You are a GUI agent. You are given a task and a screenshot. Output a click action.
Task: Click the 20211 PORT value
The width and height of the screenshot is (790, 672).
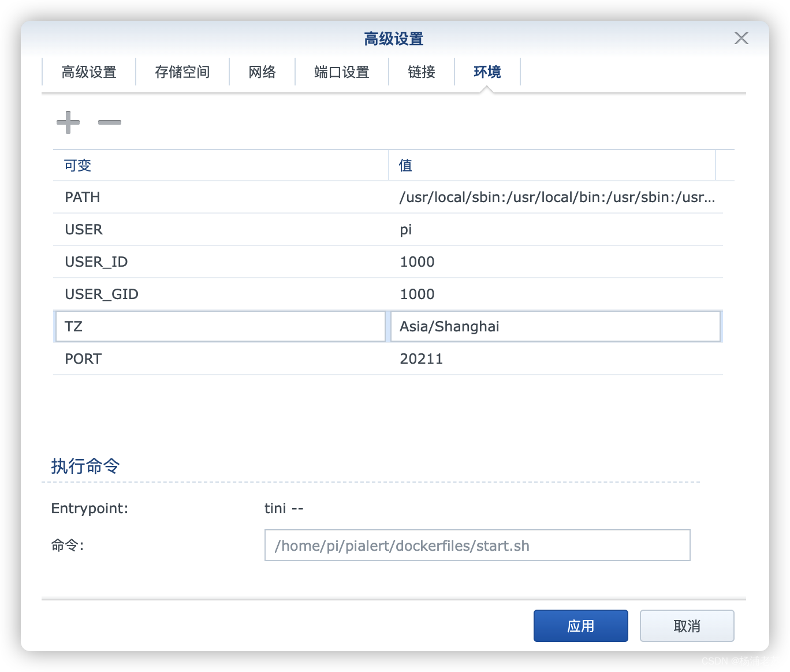click(x=421, y=359)
